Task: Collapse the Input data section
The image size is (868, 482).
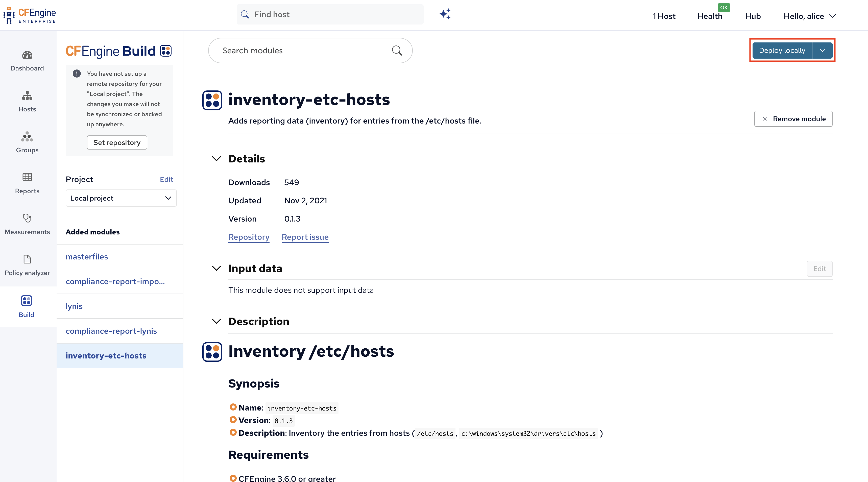Action: coord(216,268)
